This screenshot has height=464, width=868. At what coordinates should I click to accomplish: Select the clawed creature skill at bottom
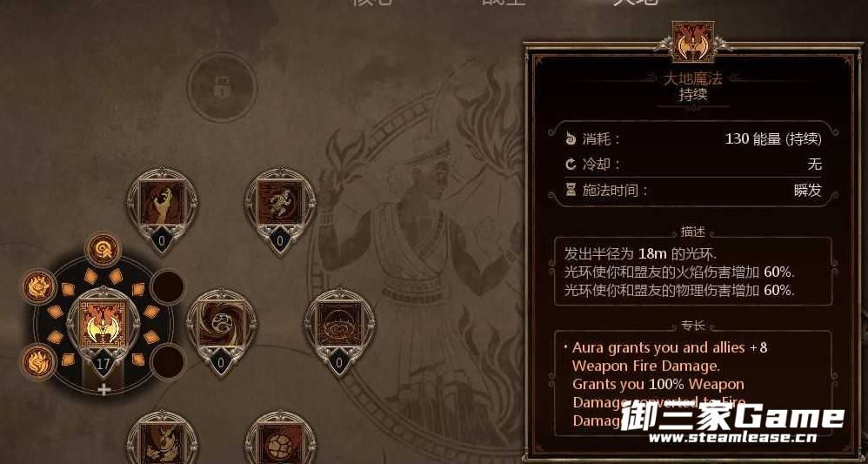click(162, 444)
